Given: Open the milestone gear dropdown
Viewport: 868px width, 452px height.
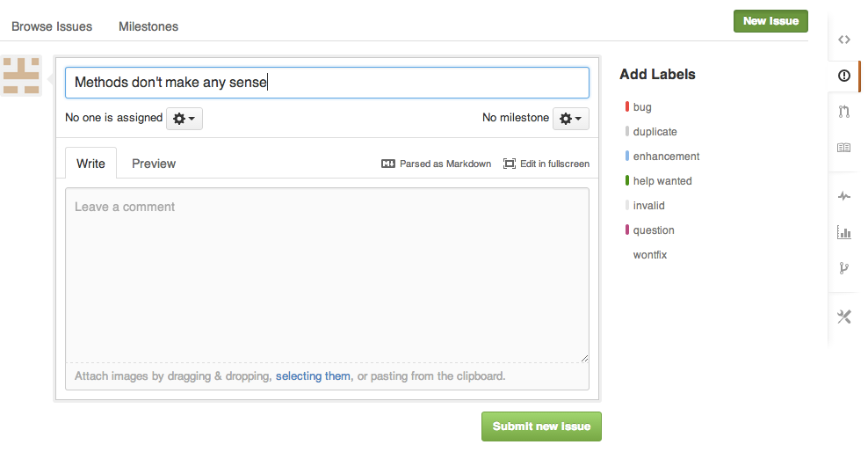Looking at the screenshot, I should pos(571,119).
